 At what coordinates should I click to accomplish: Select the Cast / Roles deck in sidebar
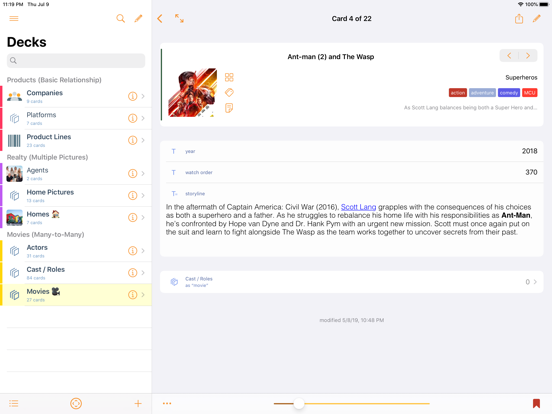click(x=76, y=273)
